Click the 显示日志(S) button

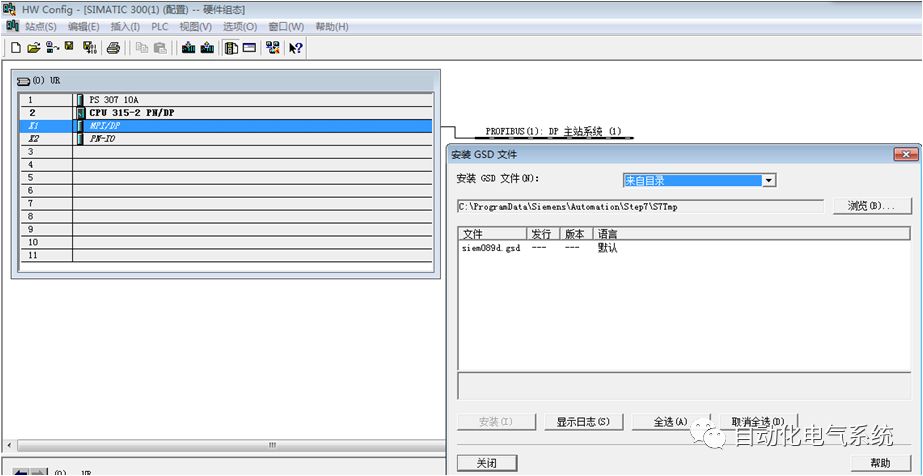pos(583,422)
